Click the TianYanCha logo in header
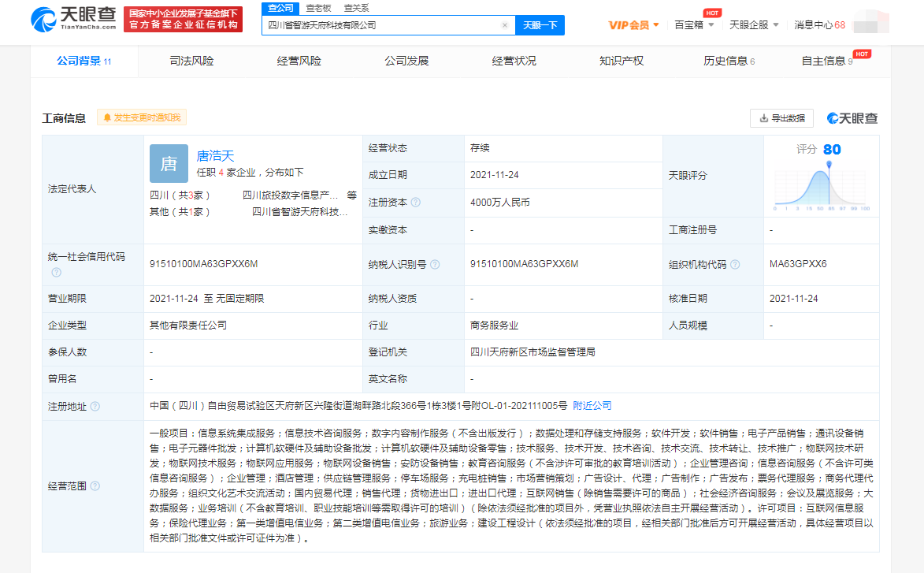This screenshot has width=924, height=573. [73, 20]
